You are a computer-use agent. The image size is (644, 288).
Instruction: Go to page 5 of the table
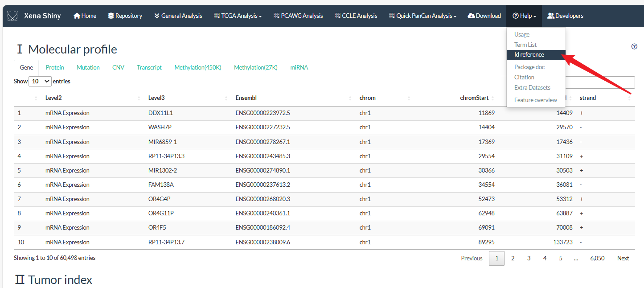(x=561, y=258)
